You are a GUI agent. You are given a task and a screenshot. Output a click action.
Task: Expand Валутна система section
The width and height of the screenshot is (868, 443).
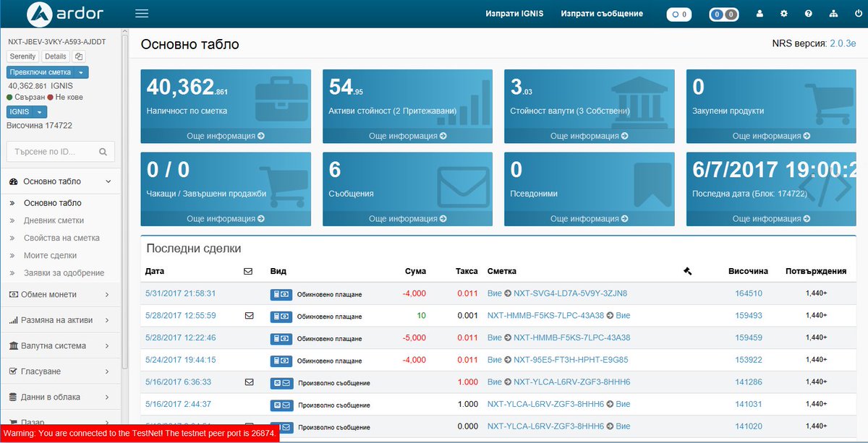point(60,345)
